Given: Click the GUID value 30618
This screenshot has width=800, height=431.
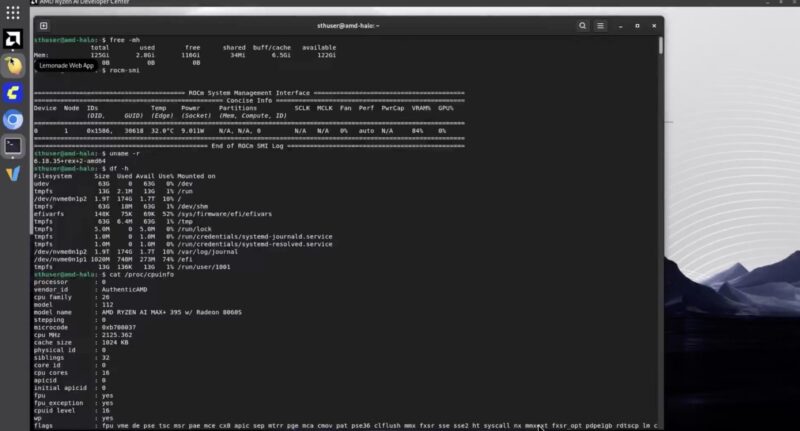Looking at the screenshot, I should (x=134, y=131).
